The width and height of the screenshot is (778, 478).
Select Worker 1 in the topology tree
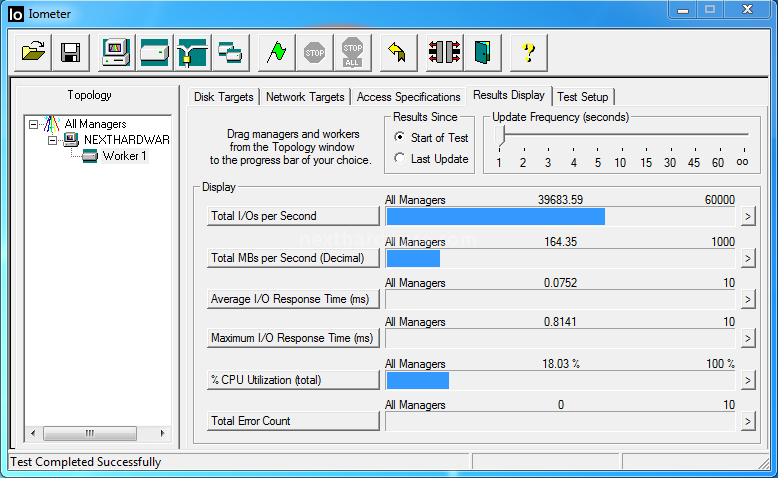125,156
